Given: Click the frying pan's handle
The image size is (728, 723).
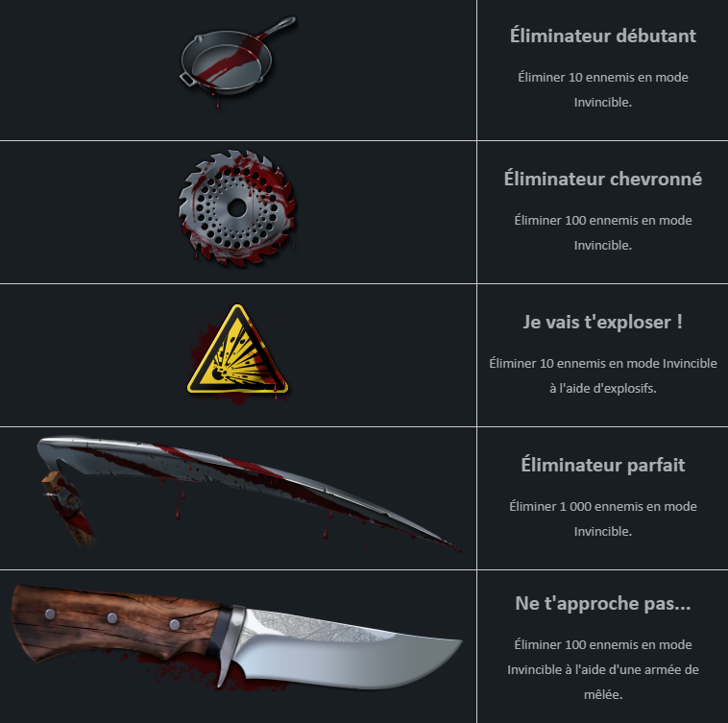Looking at the screenshot, I should pyautogui.click(x=278, y=27).
